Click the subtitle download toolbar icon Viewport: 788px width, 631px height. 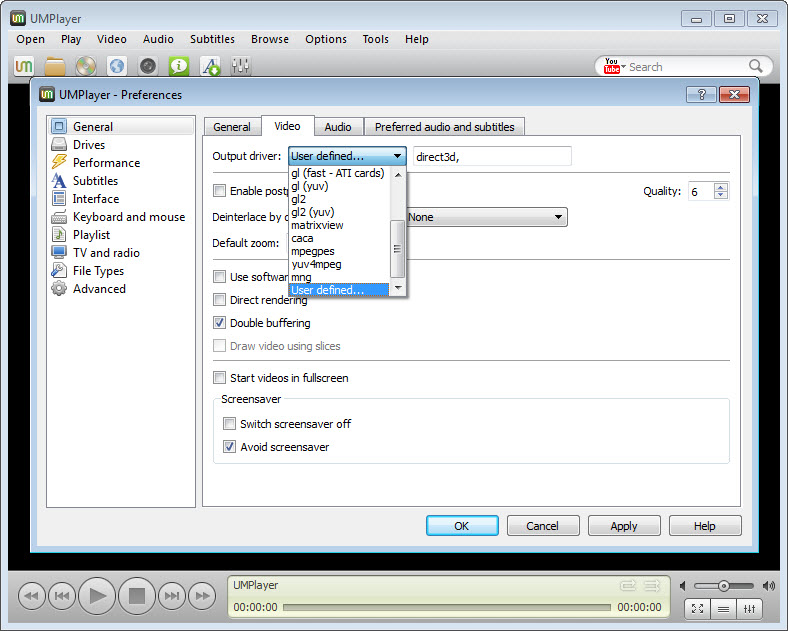pyautogui.click(x=211, y=66)
